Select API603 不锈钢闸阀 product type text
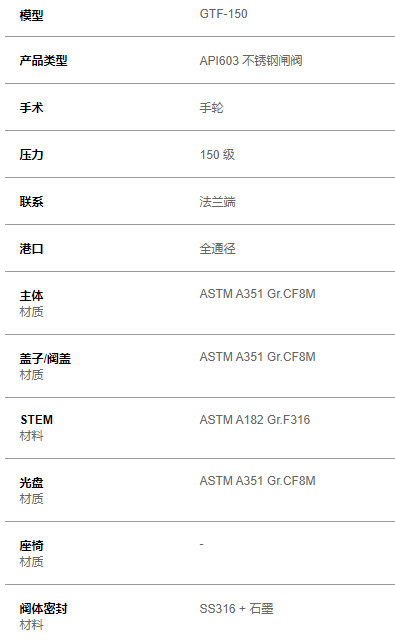 point(251,61)
